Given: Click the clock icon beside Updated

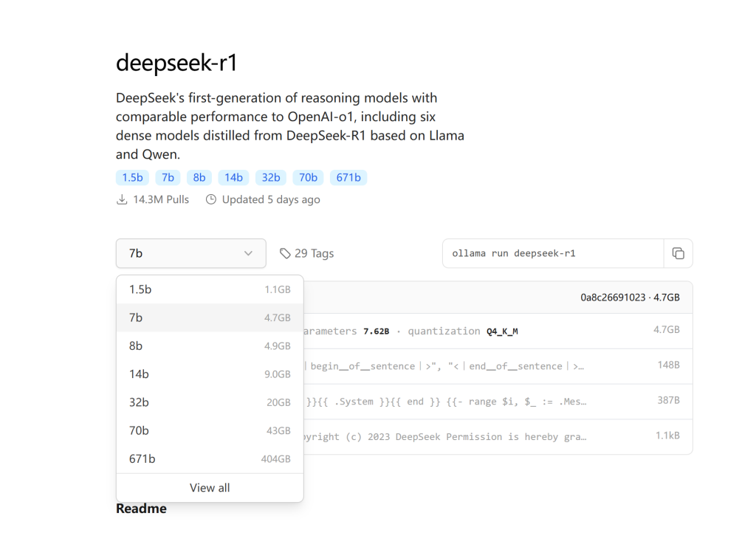Looking at the screenshot, I should (211, 199).
